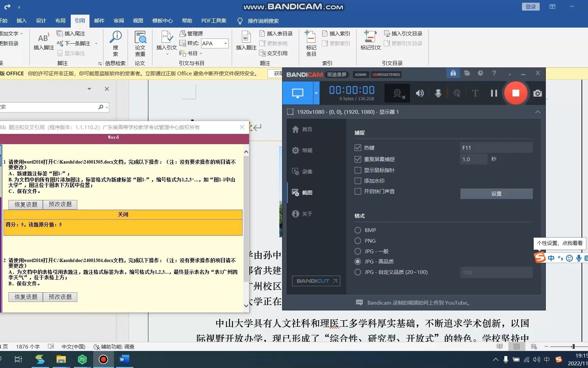
Task: Open PDF工具集 ribbon tab
Action: 214,21
